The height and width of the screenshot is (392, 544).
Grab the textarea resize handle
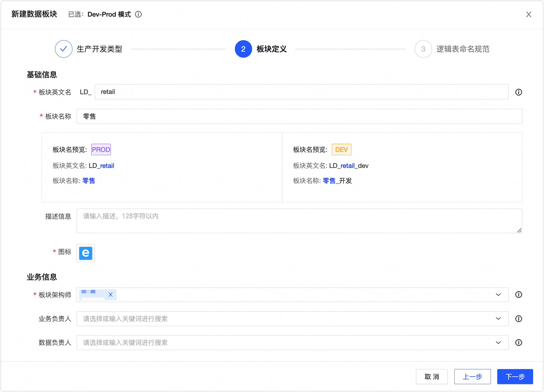519,230
